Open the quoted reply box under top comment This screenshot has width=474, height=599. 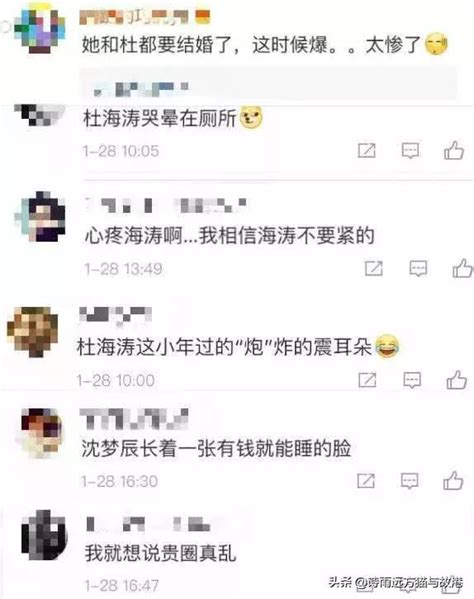268,84
